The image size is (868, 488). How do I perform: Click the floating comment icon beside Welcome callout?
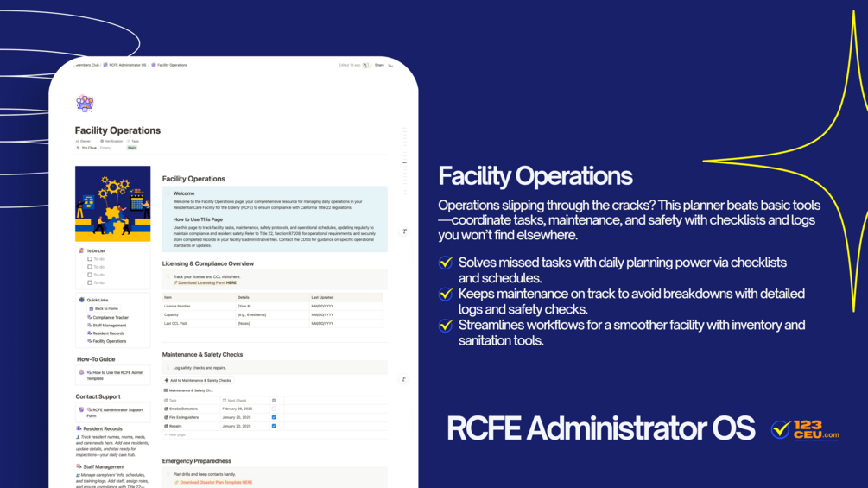404,231
